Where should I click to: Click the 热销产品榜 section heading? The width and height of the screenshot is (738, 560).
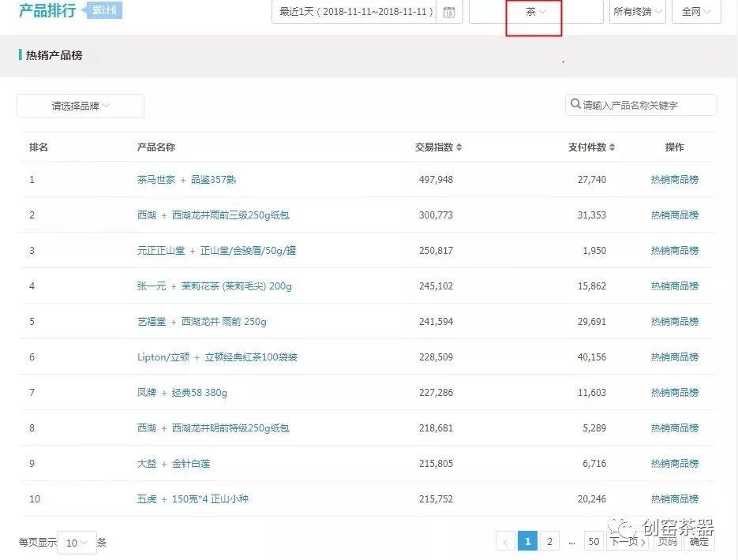click(54, 55)
